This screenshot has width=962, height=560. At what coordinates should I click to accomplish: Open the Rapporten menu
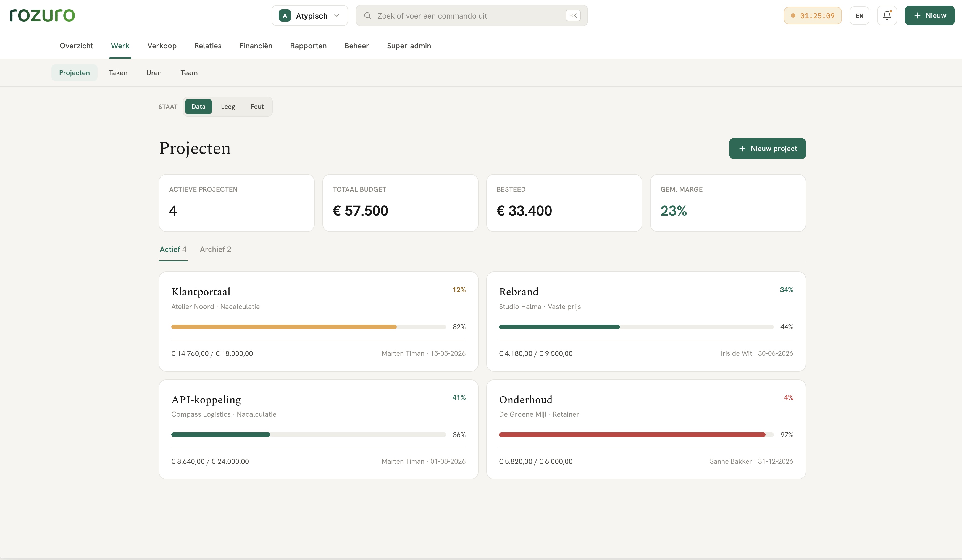[x=308, y=46]
